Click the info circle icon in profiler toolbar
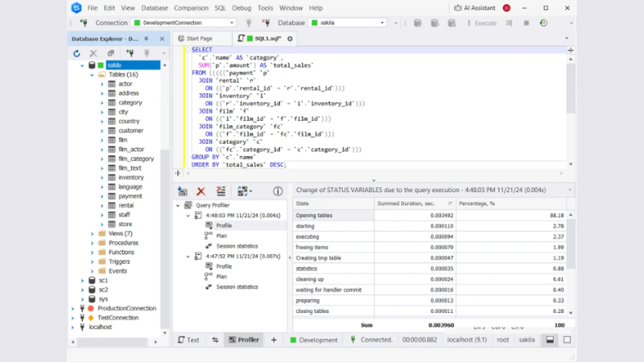Screen dimensions: 644x362 coord(278,191)
